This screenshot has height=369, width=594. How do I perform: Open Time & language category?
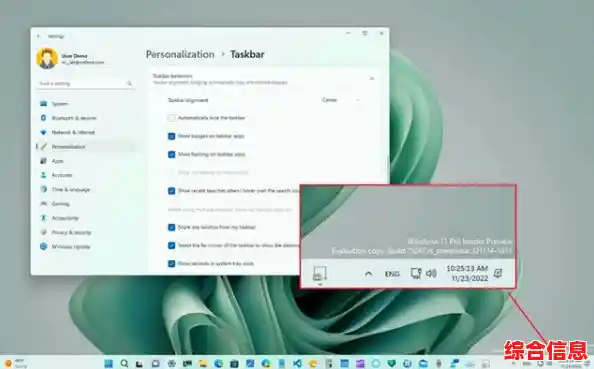click(85, 189)
